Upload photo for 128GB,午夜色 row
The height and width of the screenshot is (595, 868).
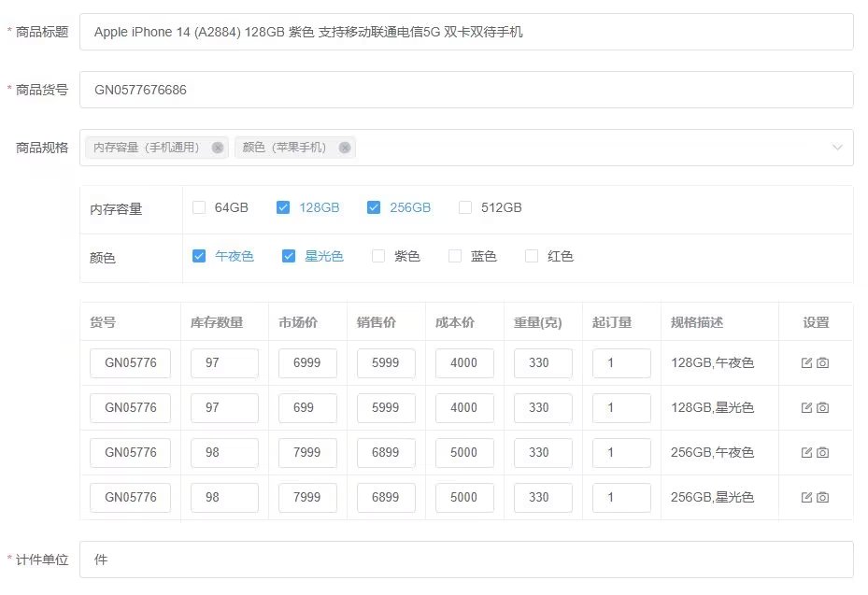coord(822,362)
